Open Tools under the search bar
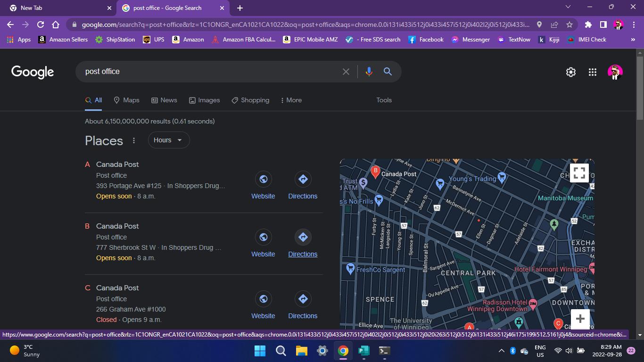This screenshot has height=362, width=644. pos(384,100)
